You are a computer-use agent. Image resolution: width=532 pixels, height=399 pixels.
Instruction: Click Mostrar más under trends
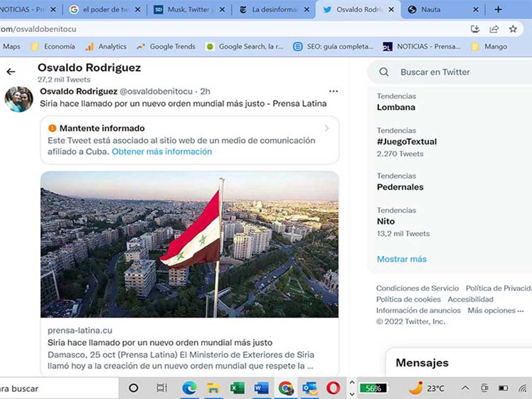(402, 259)
